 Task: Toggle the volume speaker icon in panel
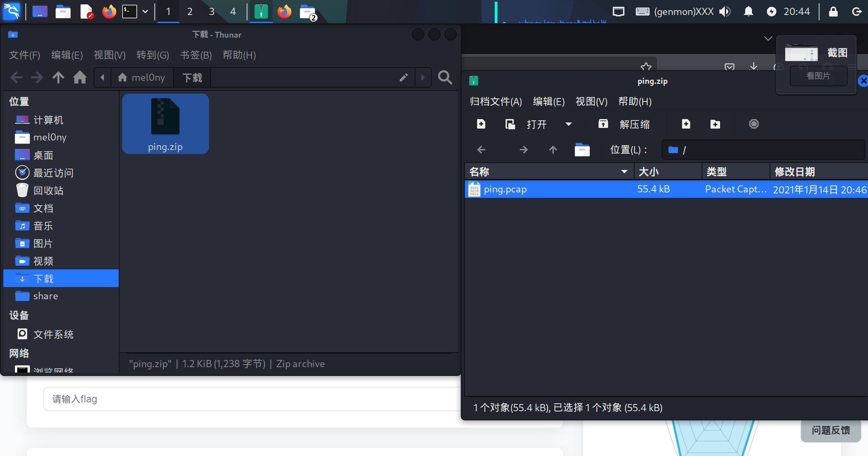click(725, 12)
